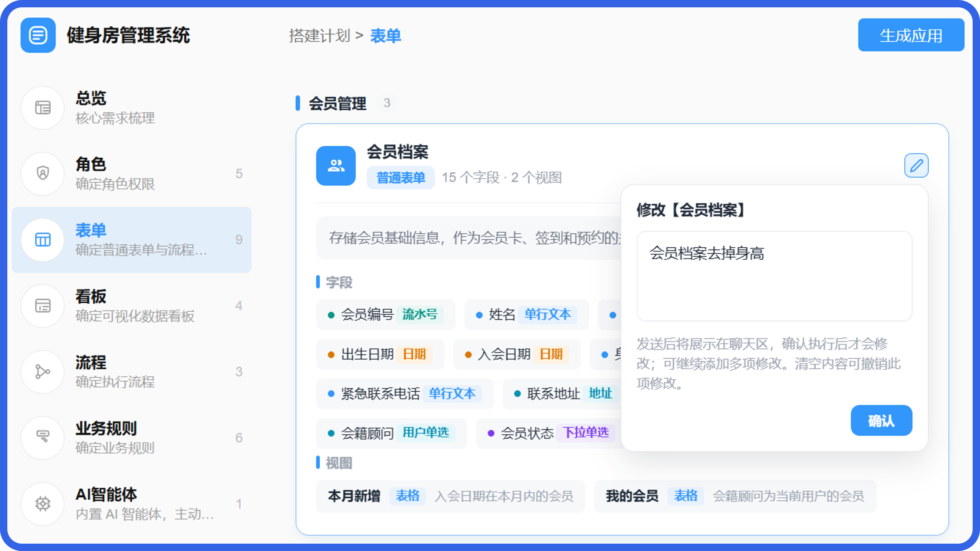Open the 我的会员 table view
Image resolution: width=980 pixels, height=551 pixels.
tap(735, 497)
